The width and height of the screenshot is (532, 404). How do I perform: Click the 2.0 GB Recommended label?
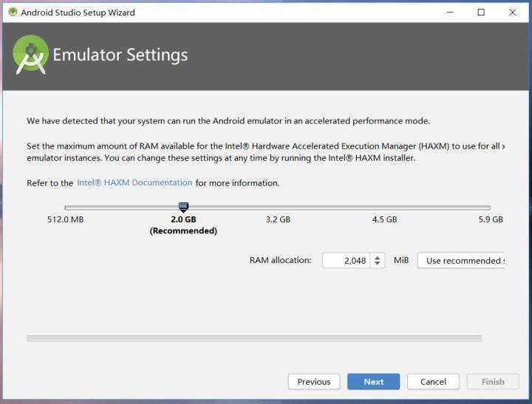(x=183, y=225)
